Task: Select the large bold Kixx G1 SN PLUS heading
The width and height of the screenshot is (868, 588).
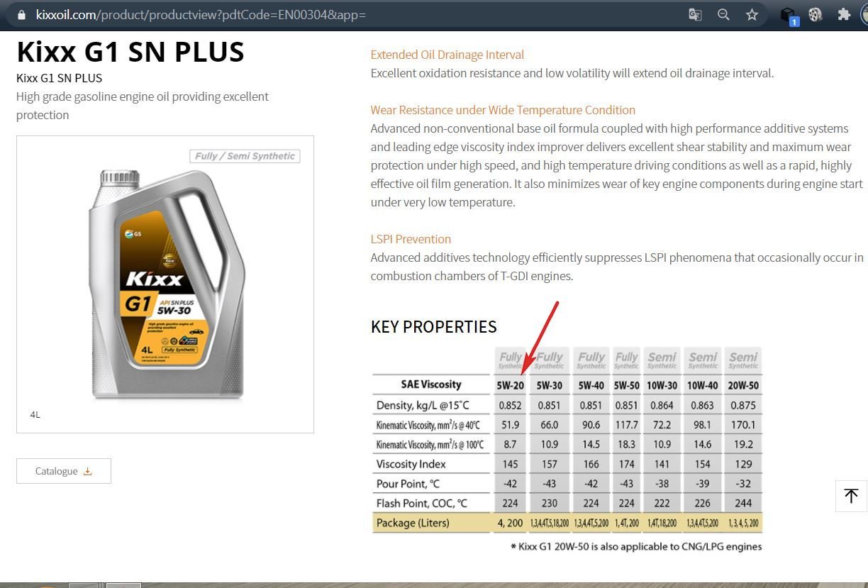Action: coord(130,52)
